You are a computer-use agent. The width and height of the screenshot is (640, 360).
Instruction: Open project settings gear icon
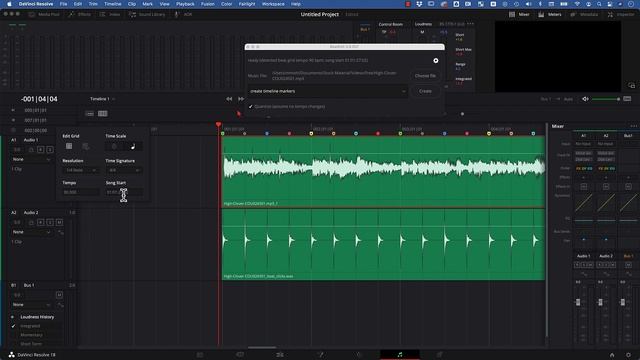click(x=628, y=355)
